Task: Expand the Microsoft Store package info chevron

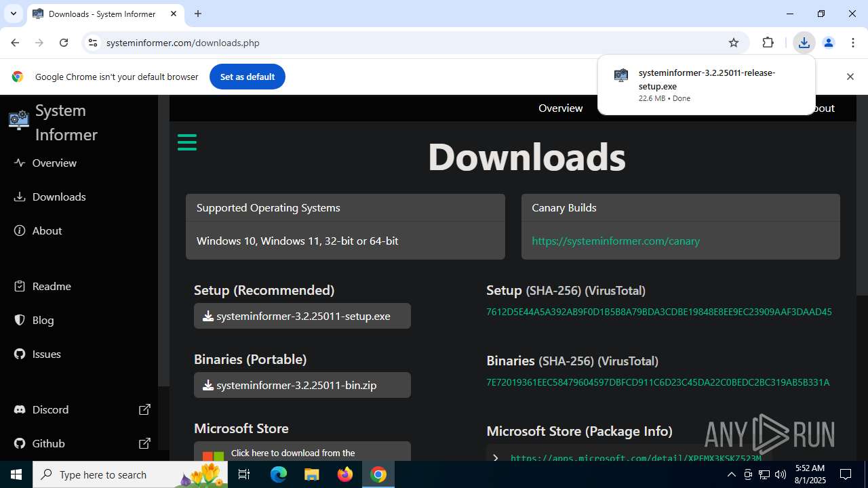Action: (x=496, y=457)
